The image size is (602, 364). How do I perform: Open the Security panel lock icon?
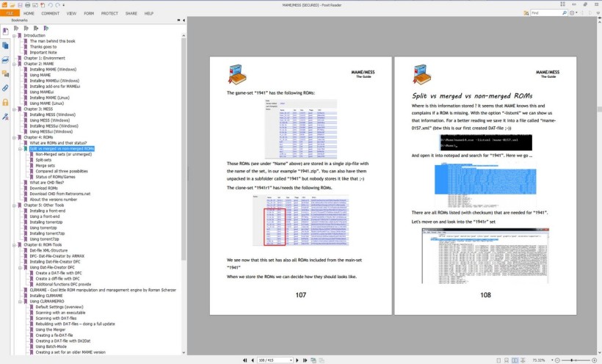pos(5,101)
